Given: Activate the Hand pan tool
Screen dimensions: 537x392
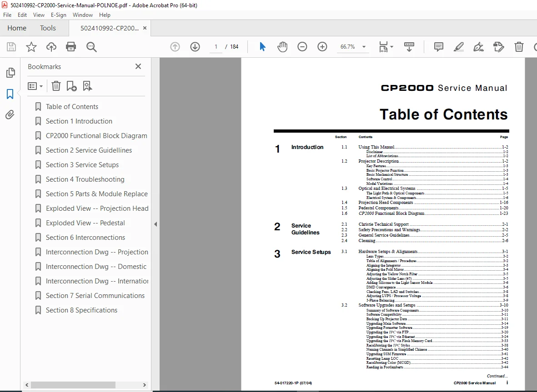Looking at the screenshot, I should pyautogui.click(x=282, y=46).
